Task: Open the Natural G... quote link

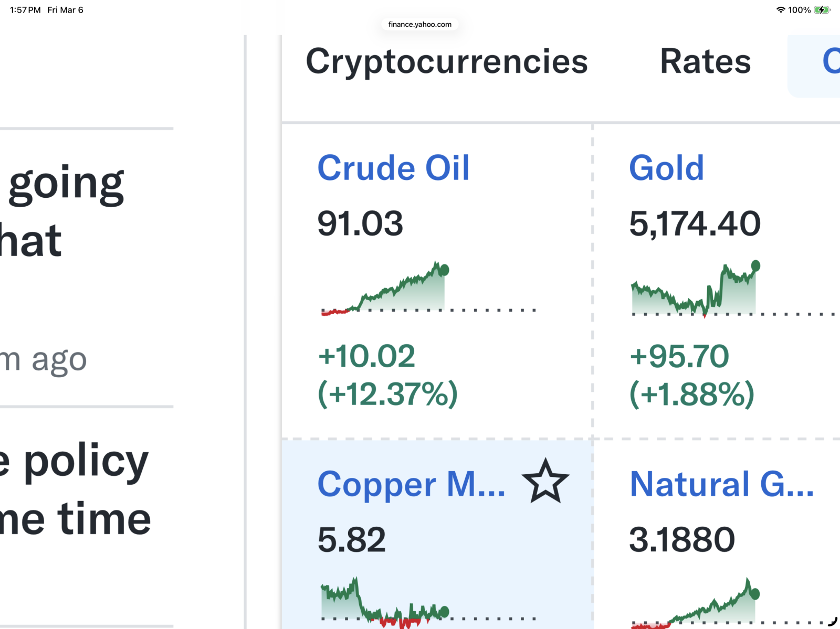Action: pyautogui.click(x=721, y=484)
